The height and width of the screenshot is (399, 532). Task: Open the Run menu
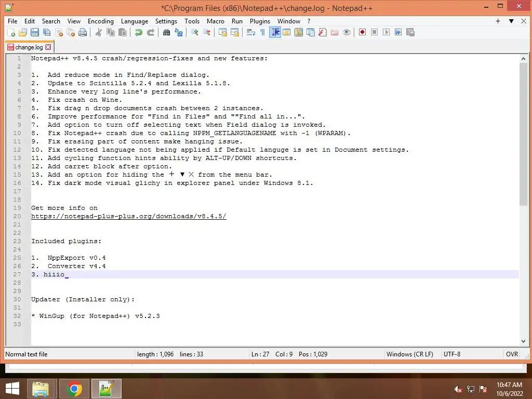[x=237, y=21]
